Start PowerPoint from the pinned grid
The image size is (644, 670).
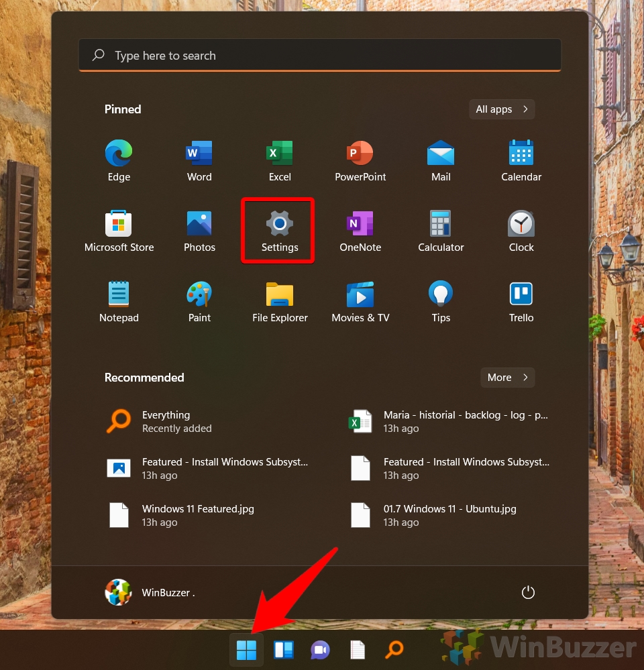click(360, 161)
